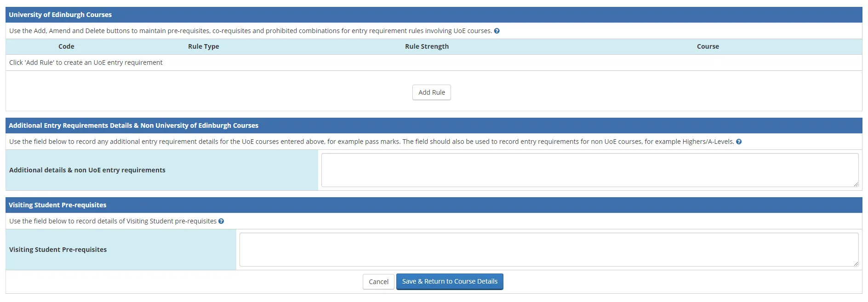
Task: Select the Code column header
Action: (x=66, y=46)
